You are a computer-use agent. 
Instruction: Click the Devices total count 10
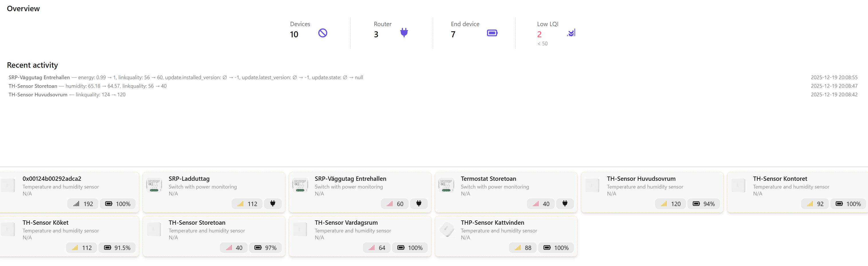click(x=294, y=34)
